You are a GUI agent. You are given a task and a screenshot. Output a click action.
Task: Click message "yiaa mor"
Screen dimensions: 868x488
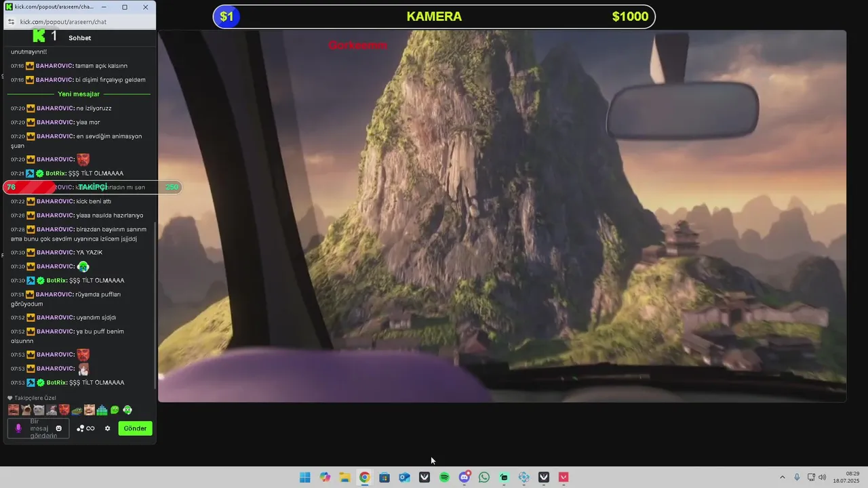[x=88, y=122]
